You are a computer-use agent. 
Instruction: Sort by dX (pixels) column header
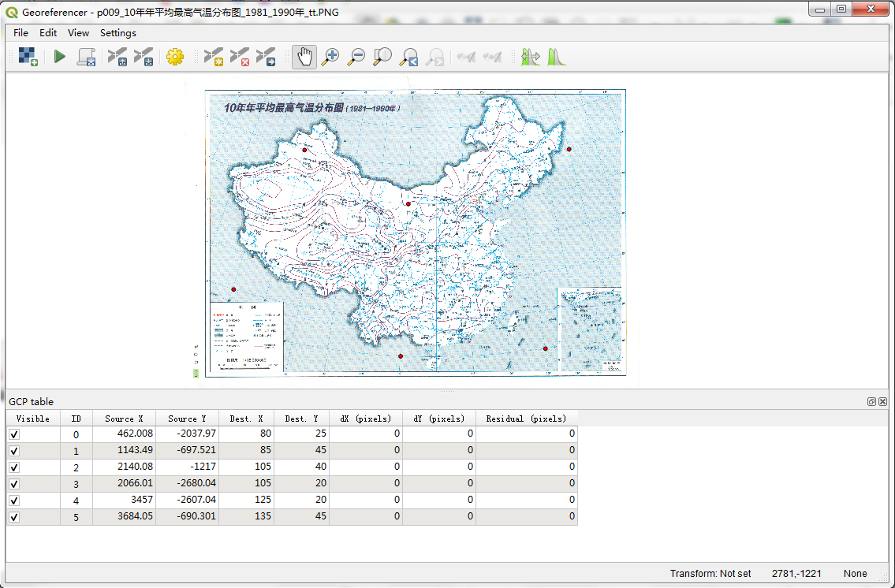[366, 419]
